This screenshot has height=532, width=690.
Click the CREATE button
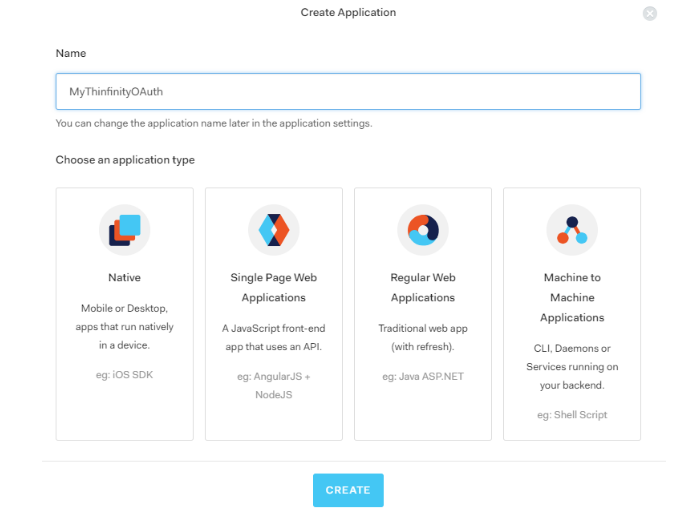(x=348, y=490)
